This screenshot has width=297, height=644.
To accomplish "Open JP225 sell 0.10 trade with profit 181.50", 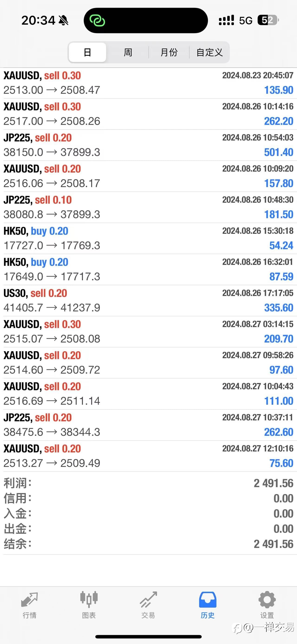I will [x=148, y=207].
